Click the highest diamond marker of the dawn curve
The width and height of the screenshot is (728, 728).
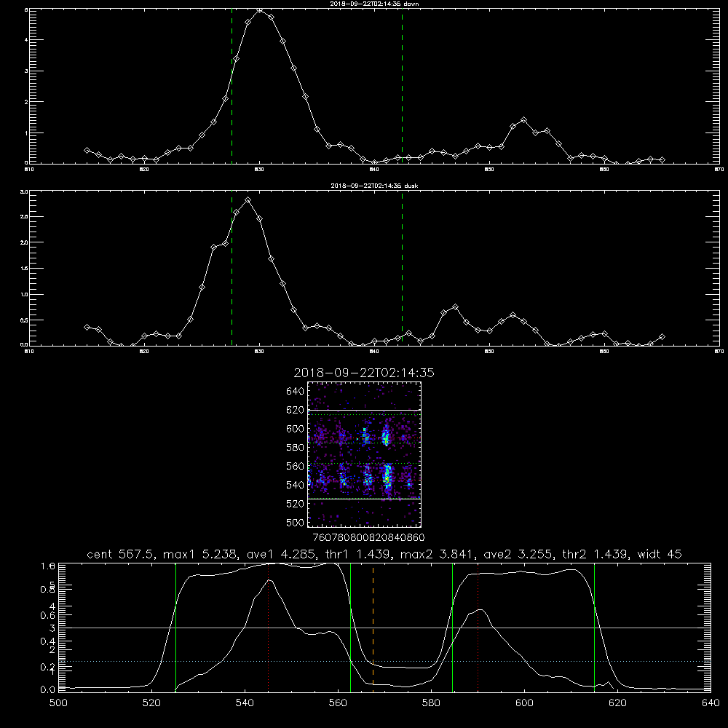coord(260,10)
